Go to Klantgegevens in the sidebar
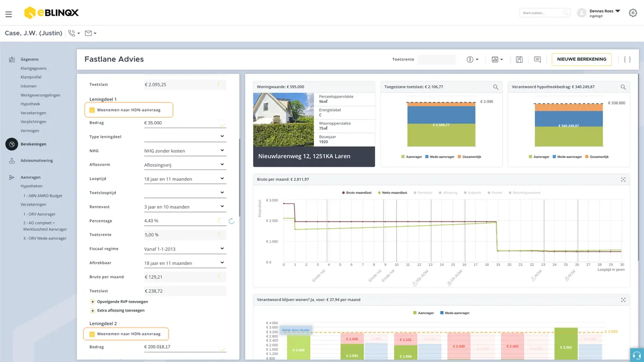644x362 pixels. tap(33, 69)
